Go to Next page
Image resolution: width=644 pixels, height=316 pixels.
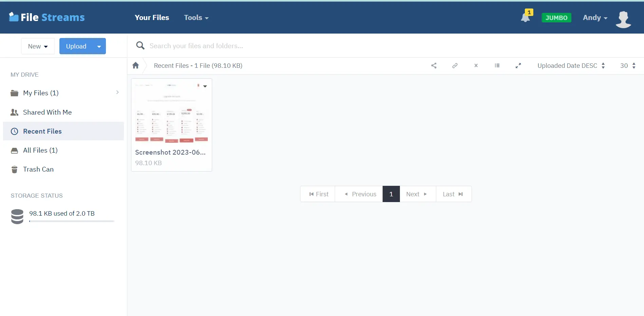418,194
